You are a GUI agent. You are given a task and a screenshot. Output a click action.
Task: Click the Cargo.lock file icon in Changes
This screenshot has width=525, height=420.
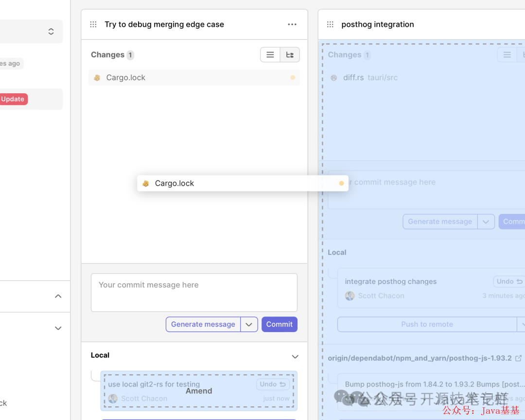97,78
